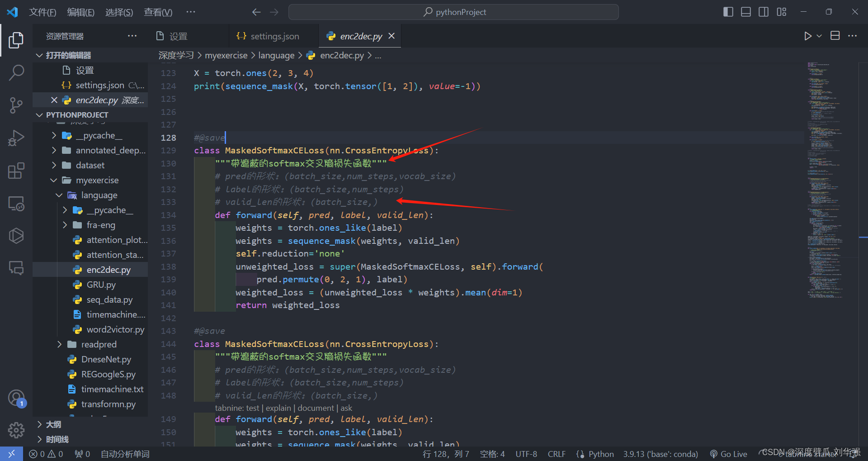Screen dimensions: 868x461
Task: Open the Accounts icon above settings
Action: click(16, 399)
